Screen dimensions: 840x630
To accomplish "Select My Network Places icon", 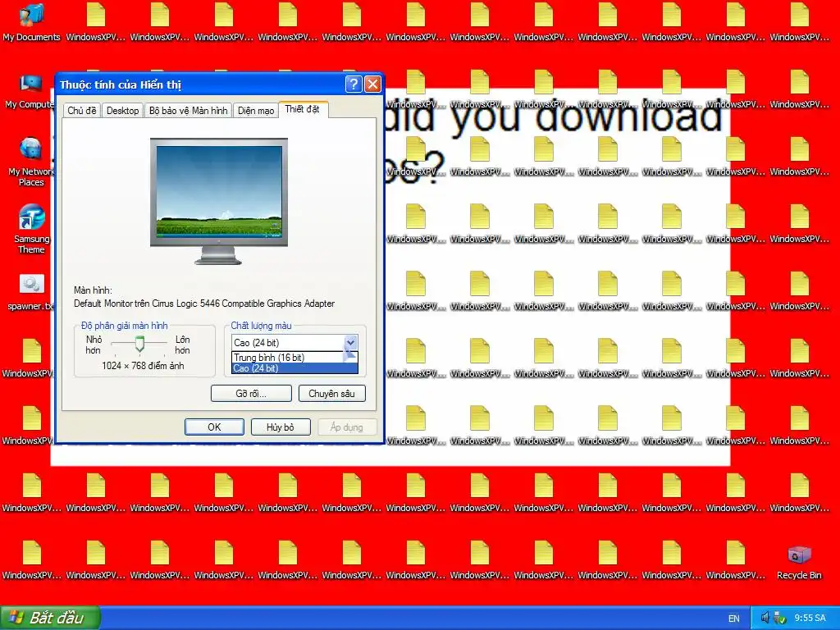I will 30,162.
